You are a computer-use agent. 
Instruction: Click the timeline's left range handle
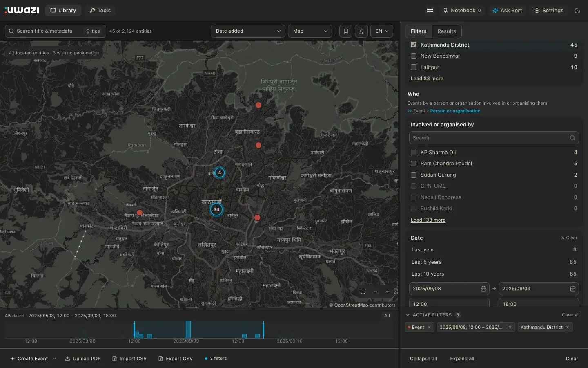point(134,330)
